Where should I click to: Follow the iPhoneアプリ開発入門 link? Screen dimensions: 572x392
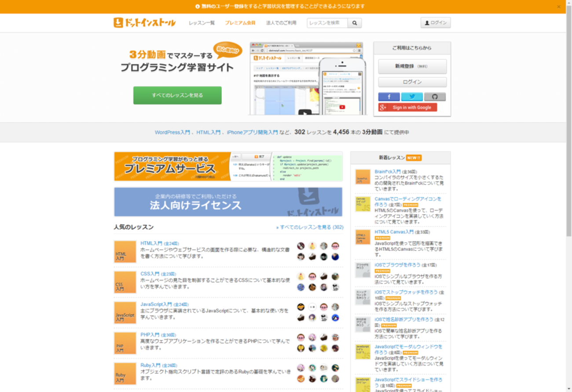[252, 132]
